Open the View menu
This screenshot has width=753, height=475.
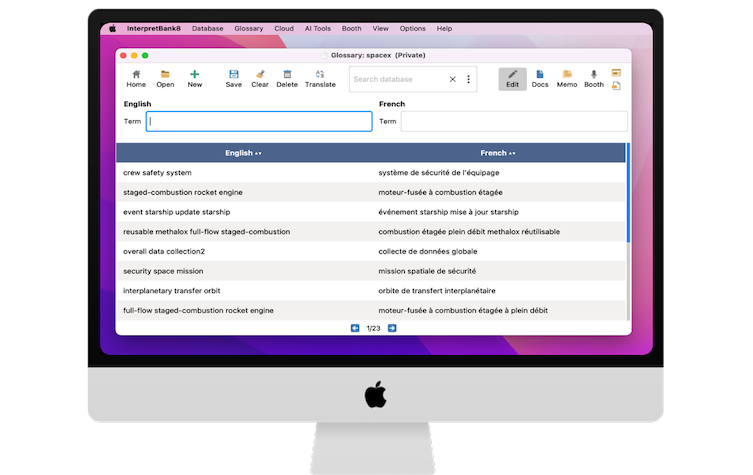(380, 28)
